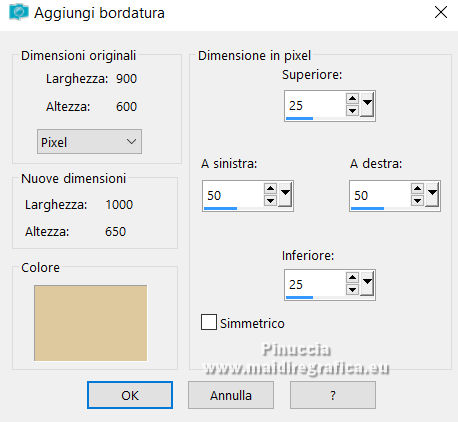Decrease the A destra value with down arrow
The height and width of the screenshot is (422, 458).
click(417, 200)
